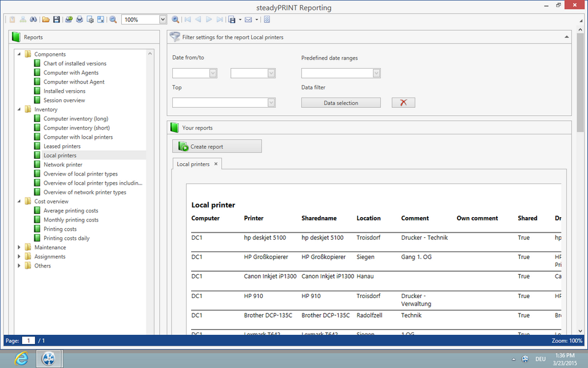The image size is (588, 368).
Task: Click the zoom out magnifier icon
Action: (x=113, y=20)
